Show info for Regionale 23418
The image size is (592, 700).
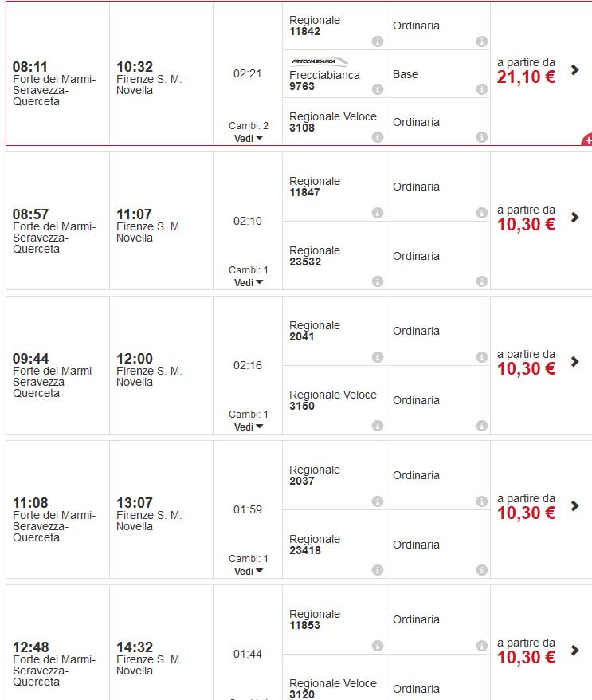point(378,570)
